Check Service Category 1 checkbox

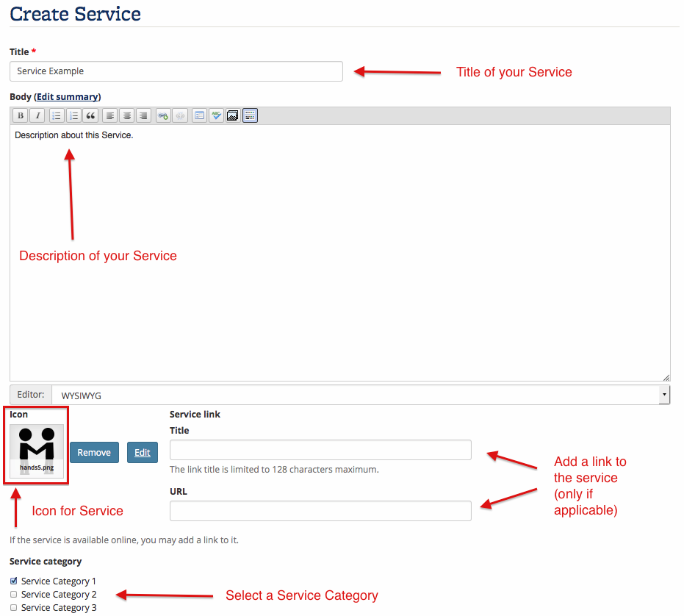pyautogui.click(x=14, y=581)
